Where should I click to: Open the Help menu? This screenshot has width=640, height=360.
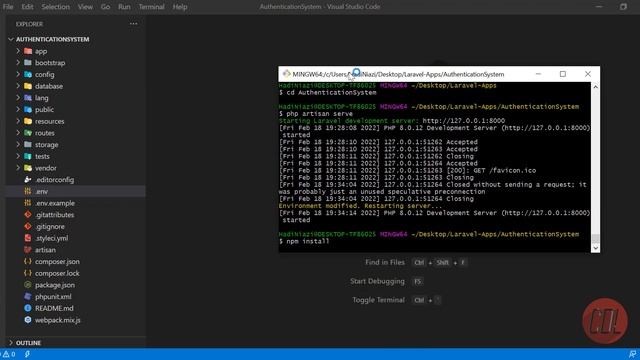click(x=180, y=7)
